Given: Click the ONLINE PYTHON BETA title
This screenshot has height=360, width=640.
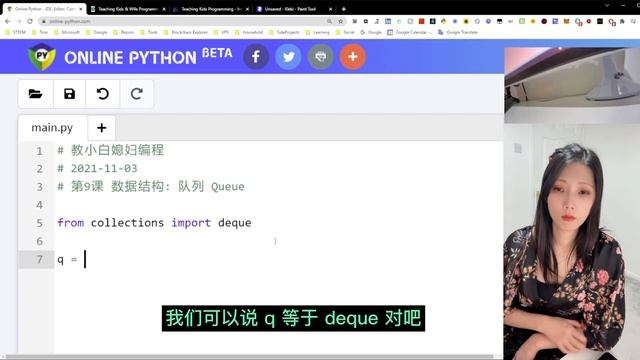Looking at the screenshot, I should [x=149, y=57].
